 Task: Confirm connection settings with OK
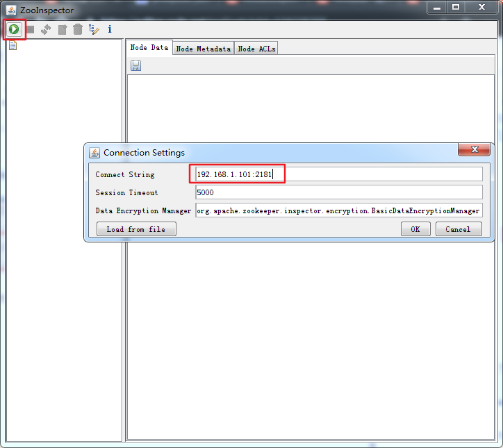tap(415, 229)
